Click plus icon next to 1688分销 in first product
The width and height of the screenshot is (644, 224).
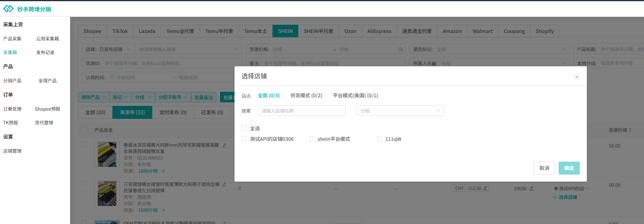click(163, 171)
